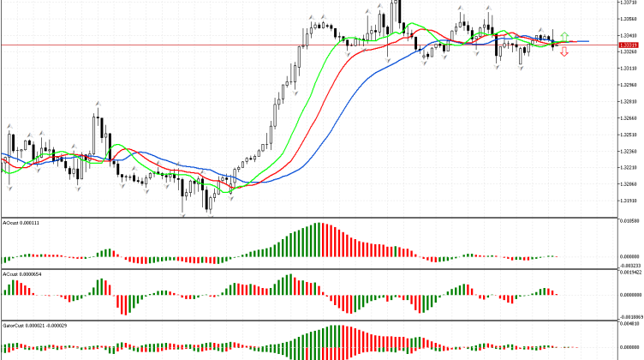Click the 0.004810 GatorCust scale value
Viewport: 644px width, 360px height.
[x=629, y=325]
